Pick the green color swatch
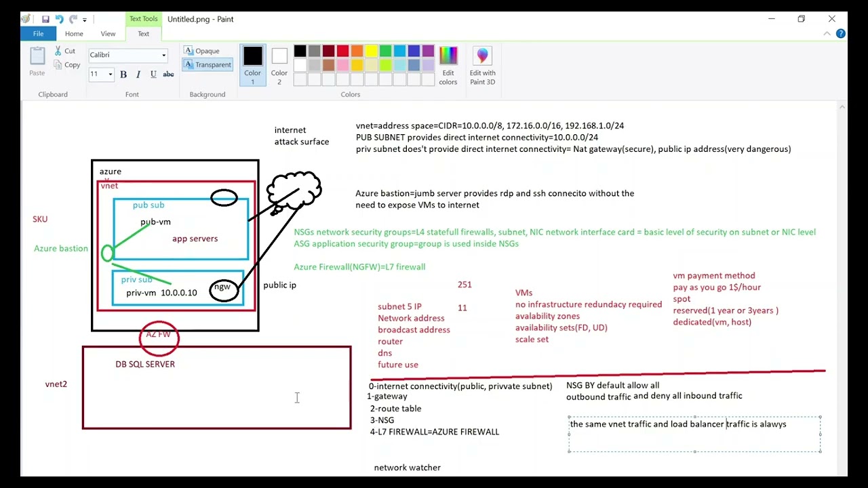The height and width of the screenshot is (488, 868). click(385, 51)
